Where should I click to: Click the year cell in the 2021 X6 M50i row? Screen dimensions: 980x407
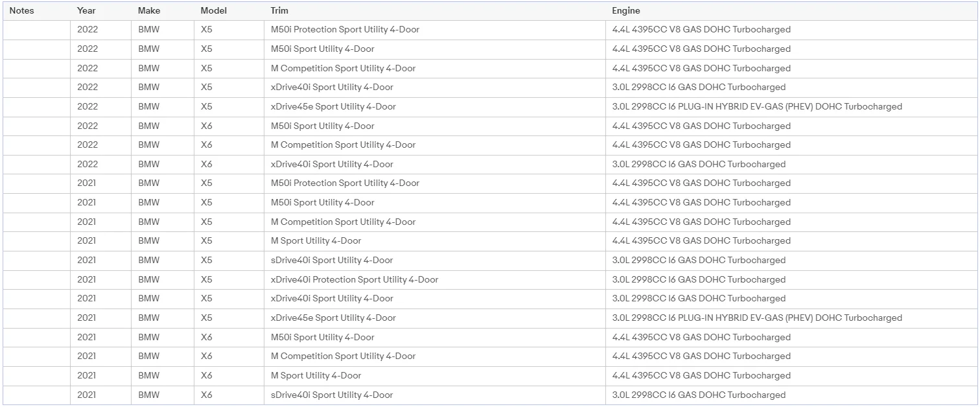(x=100, y=337)
